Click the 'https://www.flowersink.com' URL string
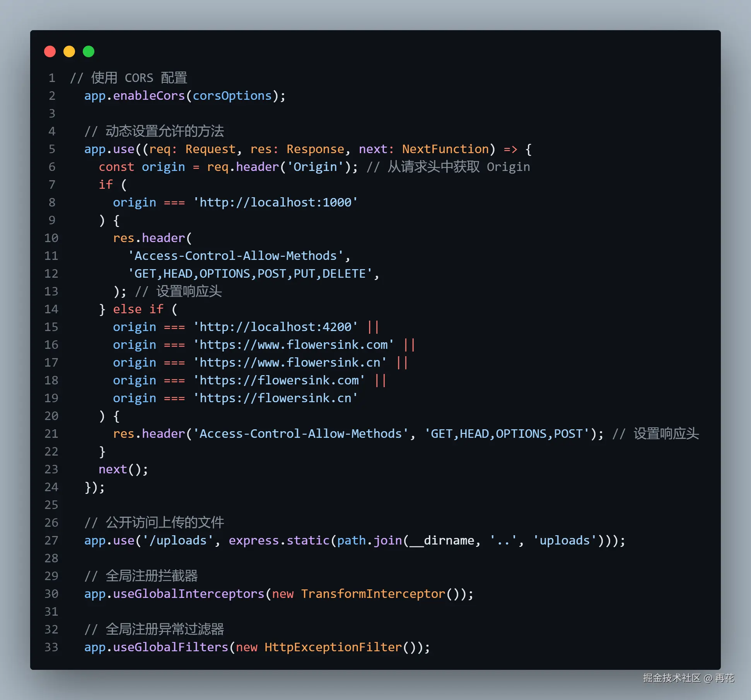Viewport: 751px width, 700px height. point(294,345)
